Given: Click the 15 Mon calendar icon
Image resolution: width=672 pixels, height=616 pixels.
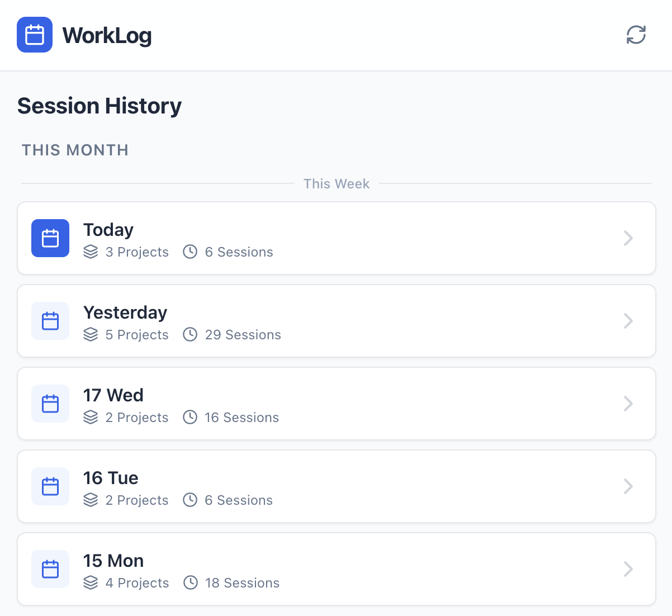Looking at the screenshot, I should coord(50,569).
